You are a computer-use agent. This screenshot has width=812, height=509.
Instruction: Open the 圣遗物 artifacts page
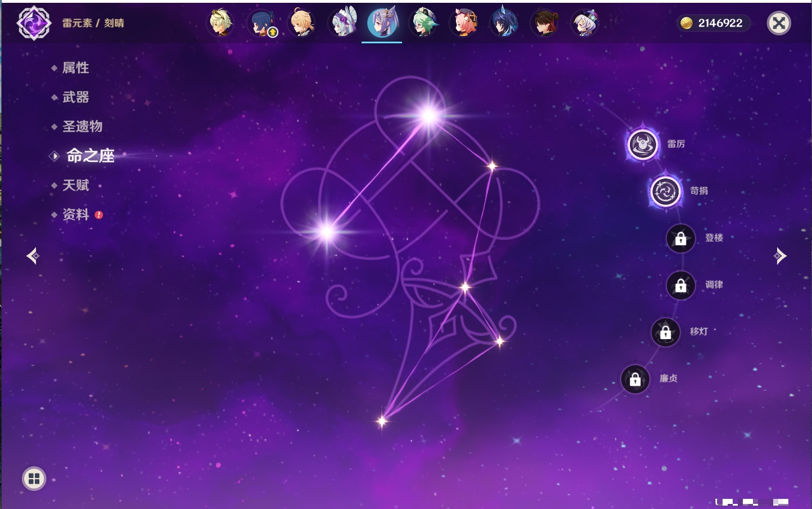click(x=82, y=127)
